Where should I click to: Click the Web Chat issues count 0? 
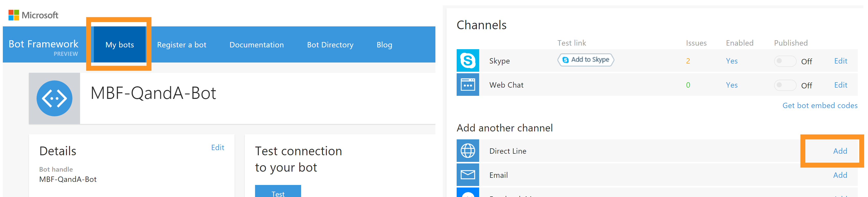click(688, 85)
